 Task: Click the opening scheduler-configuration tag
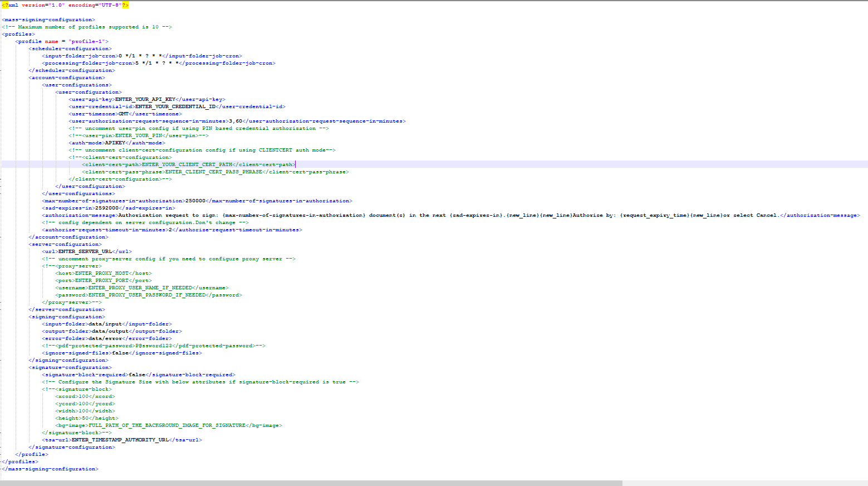click(x=70, y=48)
